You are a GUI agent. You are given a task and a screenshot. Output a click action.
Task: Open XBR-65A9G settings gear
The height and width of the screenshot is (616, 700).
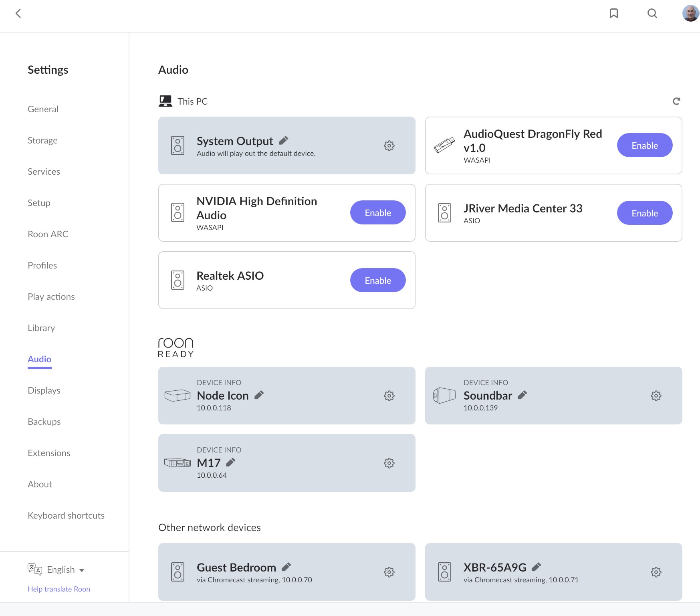[656, 572]
